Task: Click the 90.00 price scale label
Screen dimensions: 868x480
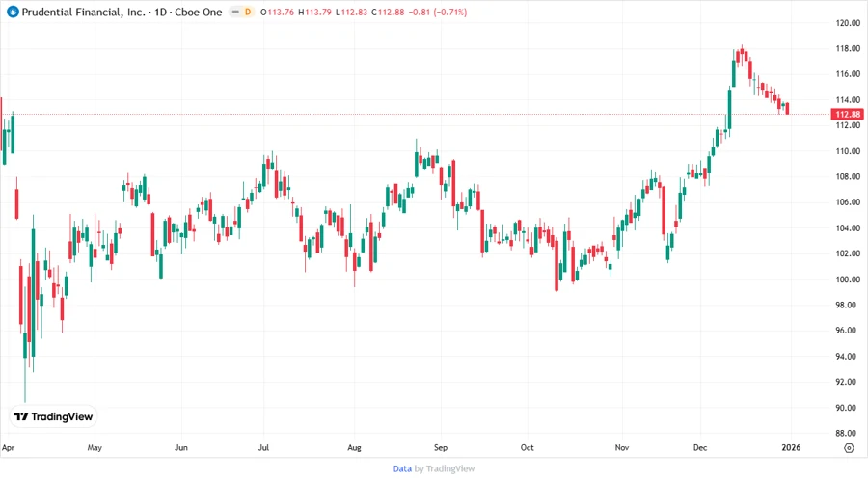Action: (x=848, y=408)
